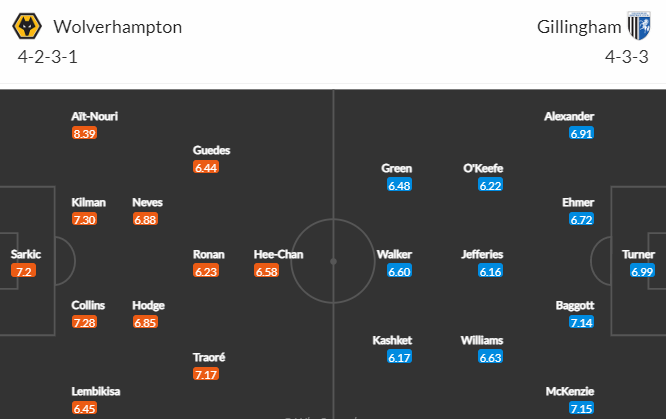The width and height of the screenshot is (666, 419).
Task: Click the Gillingham club crest icon
Action: pyautogui.click(x=639, y=26)
